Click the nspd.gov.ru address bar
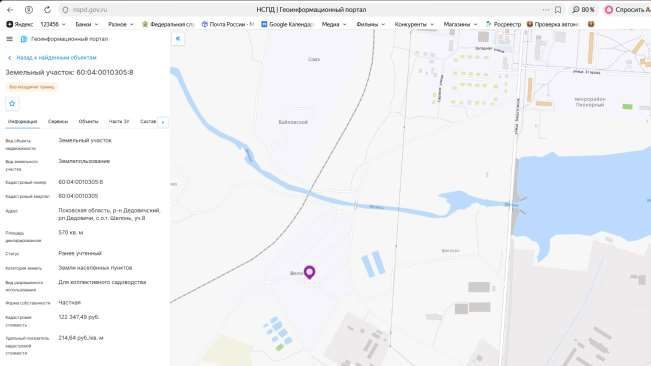Screen dimensions: 651x366 click(x=90, y=10)
